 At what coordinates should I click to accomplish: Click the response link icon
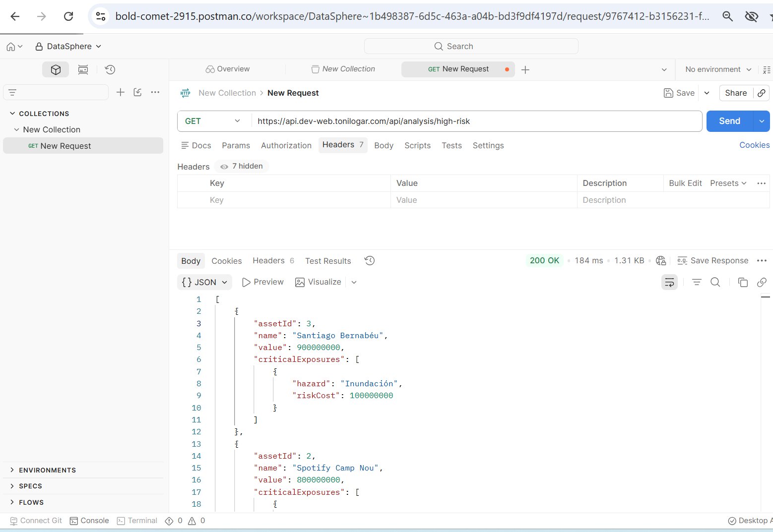pyautogui.click(x=762, y=282)
